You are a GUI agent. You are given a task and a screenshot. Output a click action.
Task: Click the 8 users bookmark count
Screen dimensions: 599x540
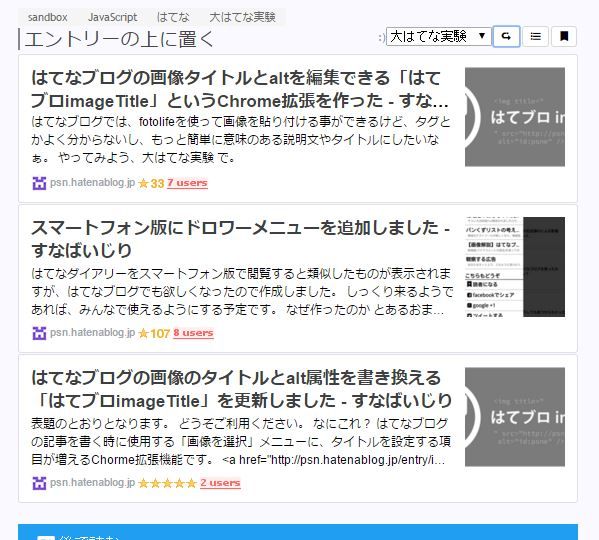[193, 333]
